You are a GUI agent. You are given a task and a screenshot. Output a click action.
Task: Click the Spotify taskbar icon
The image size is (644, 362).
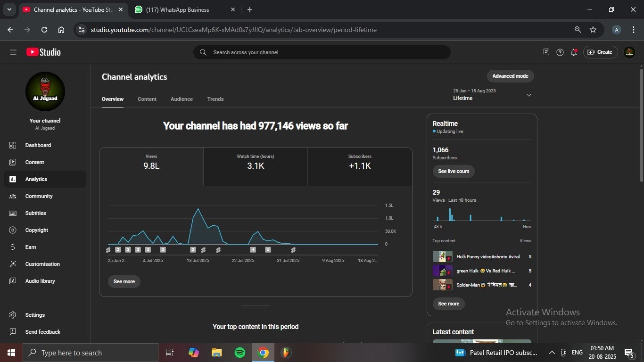pos(239,353)
